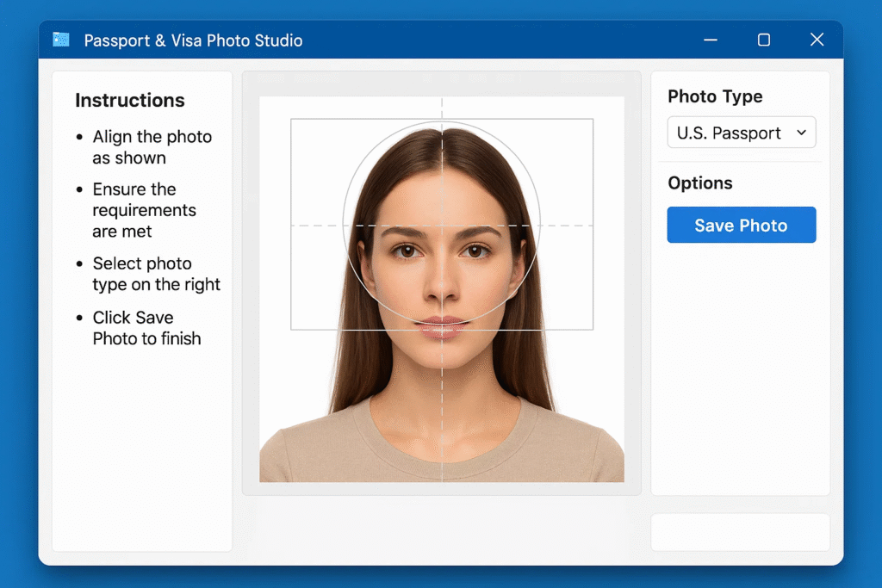Close the Passport & Visa Photo Studio window

click(x=817, y=40)
